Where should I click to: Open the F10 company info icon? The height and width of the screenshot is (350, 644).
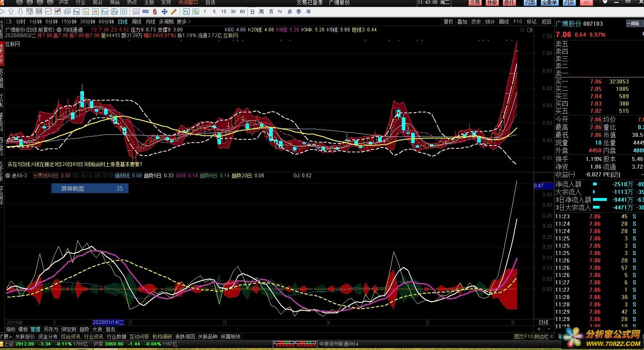click(77, 11)
